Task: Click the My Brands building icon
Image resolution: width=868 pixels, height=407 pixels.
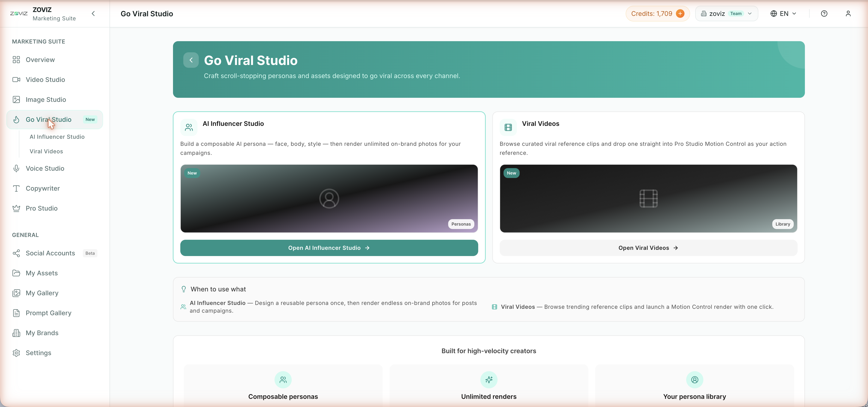Action: 16,333
